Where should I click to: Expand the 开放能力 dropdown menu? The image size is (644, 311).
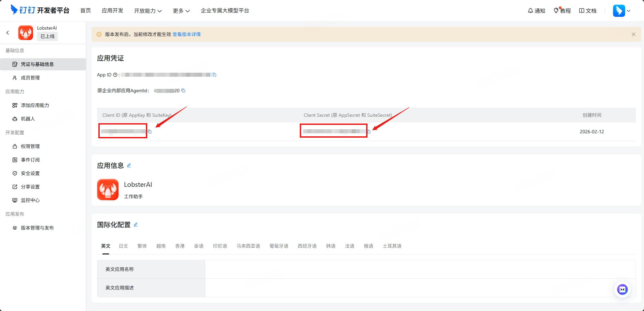(x=148, y=10)
